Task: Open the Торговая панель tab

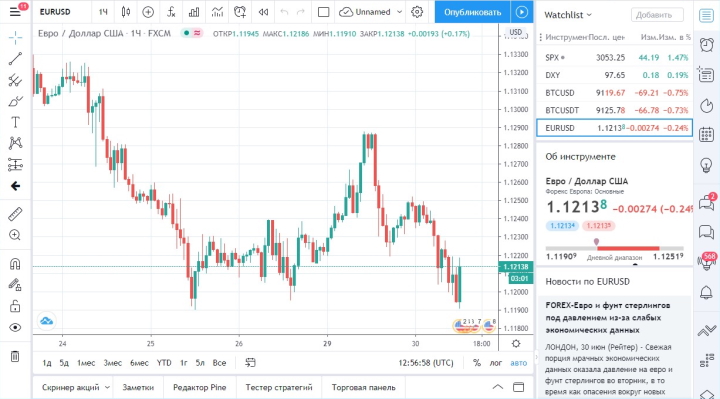Action: pos(364,387)
